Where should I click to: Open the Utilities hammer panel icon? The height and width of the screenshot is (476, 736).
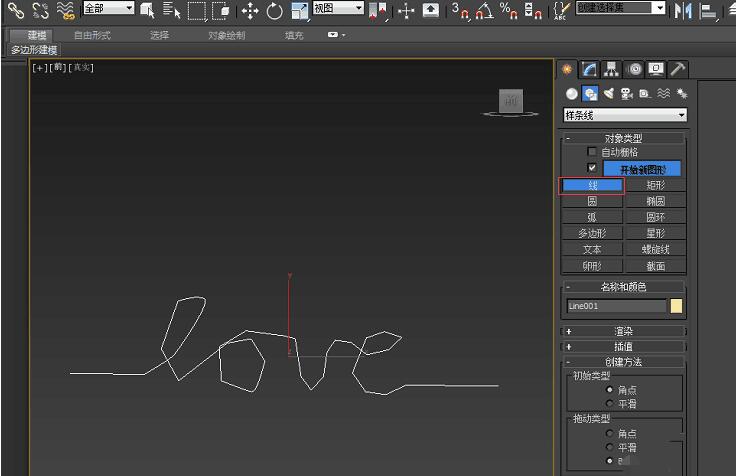(x=677, y=69)
